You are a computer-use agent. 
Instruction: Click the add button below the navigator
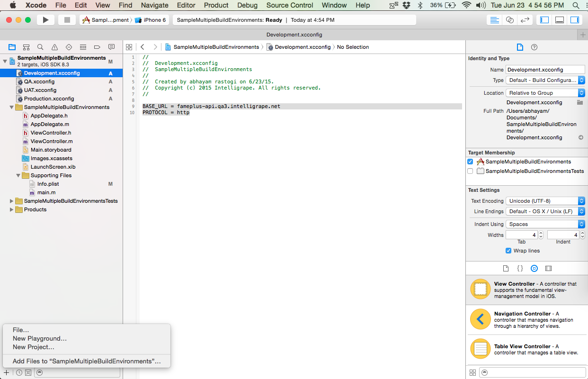tap(6, 373)
